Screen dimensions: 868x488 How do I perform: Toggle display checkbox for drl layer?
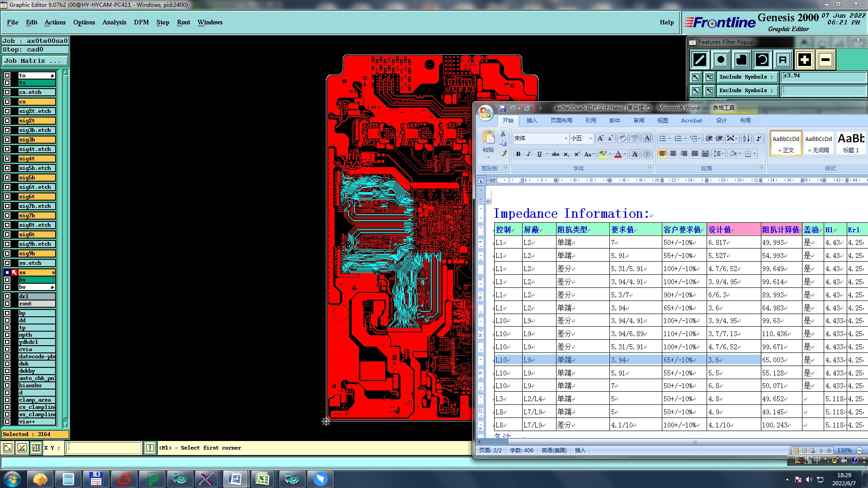point(7,296)
